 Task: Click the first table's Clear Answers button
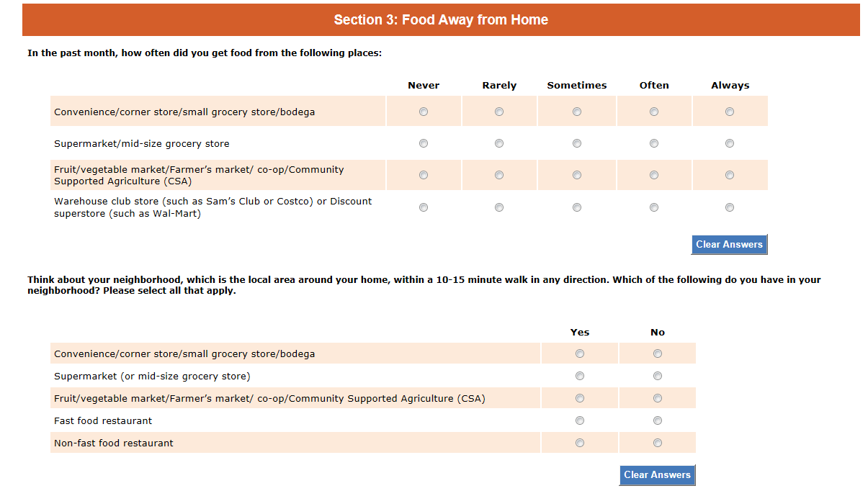pyautogui.click(x=729, y=245)
